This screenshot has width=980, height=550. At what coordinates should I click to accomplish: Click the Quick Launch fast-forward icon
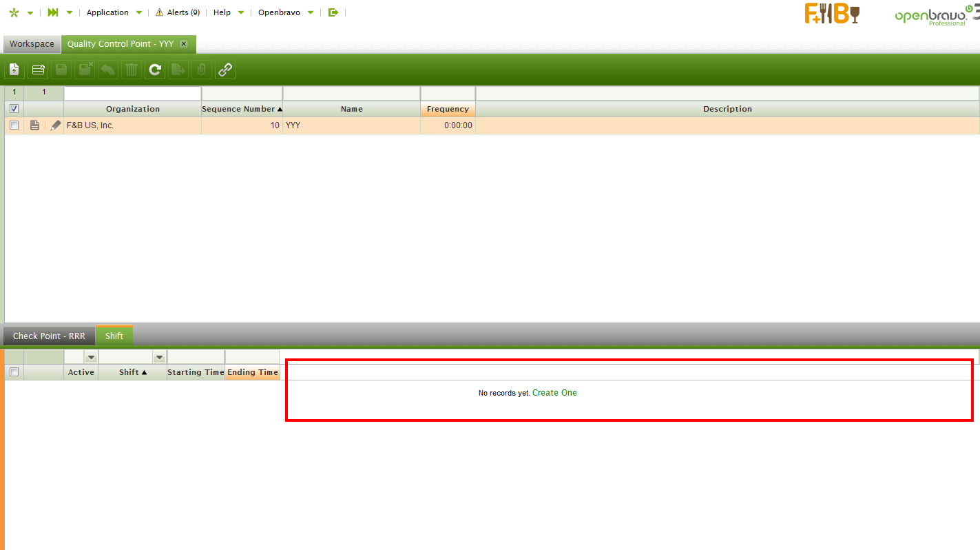point(52,12)
